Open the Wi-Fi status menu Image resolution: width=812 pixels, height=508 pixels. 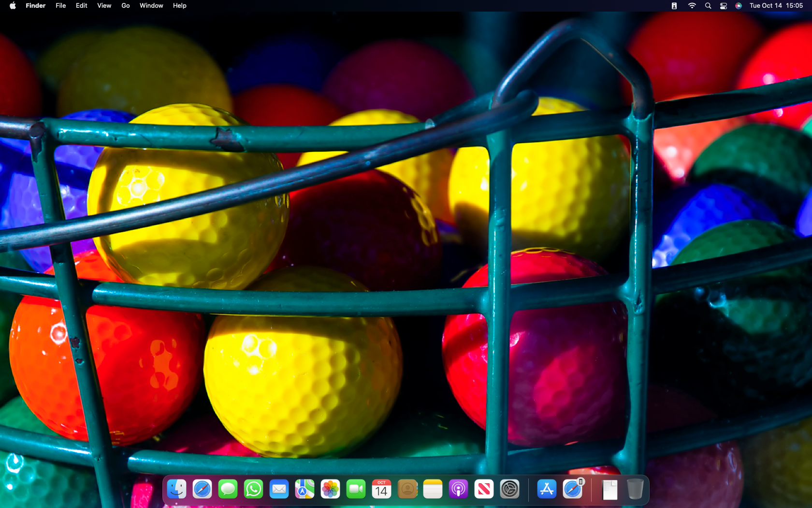pos(692,5)
